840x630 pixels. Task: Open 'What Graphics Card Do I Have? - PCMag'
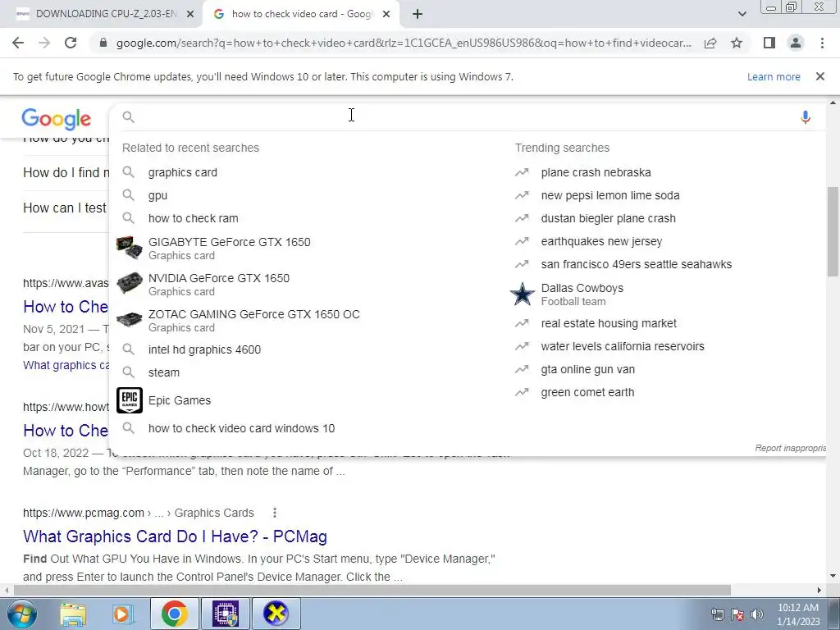click(176, 536)
